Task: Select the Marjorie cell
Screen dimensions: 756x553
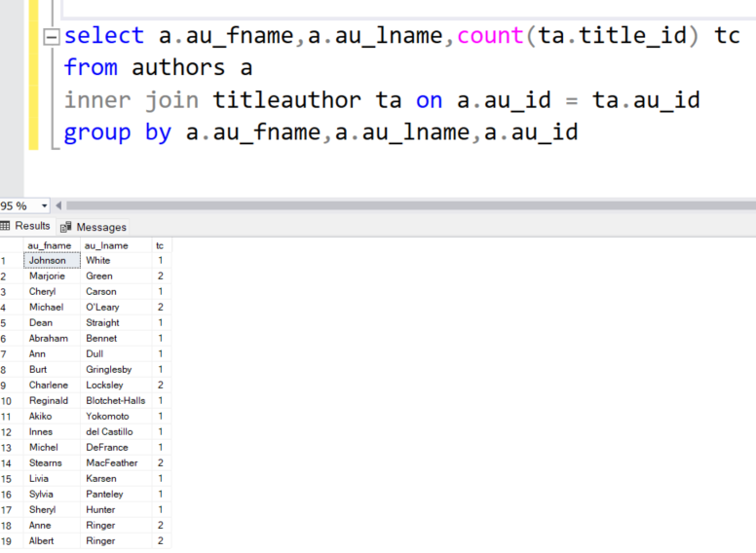Action: (52, 276)
